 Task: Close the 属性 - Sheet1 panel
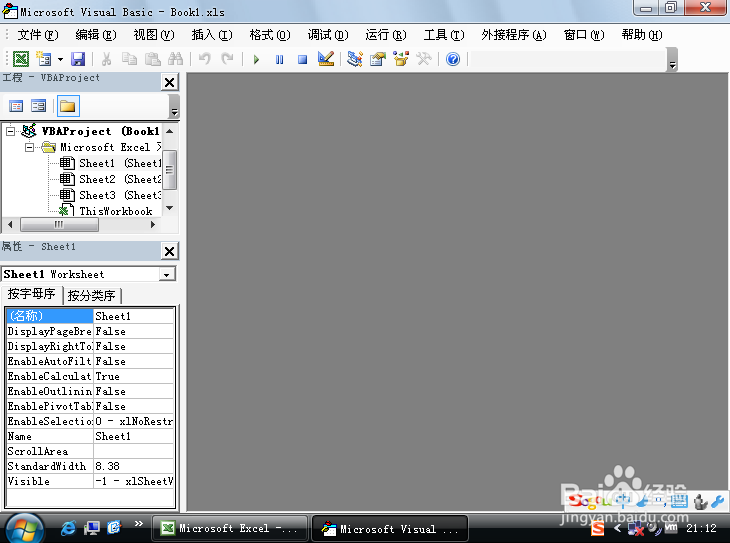tap(170, 251)
